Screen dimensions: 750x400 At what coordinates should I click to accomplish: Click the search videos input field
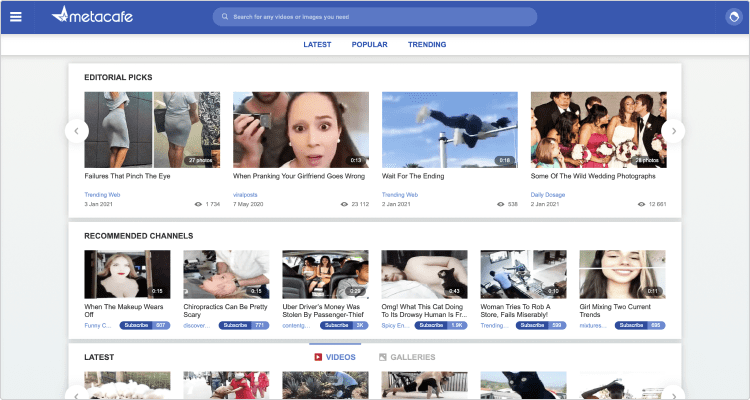coord(380,17)
